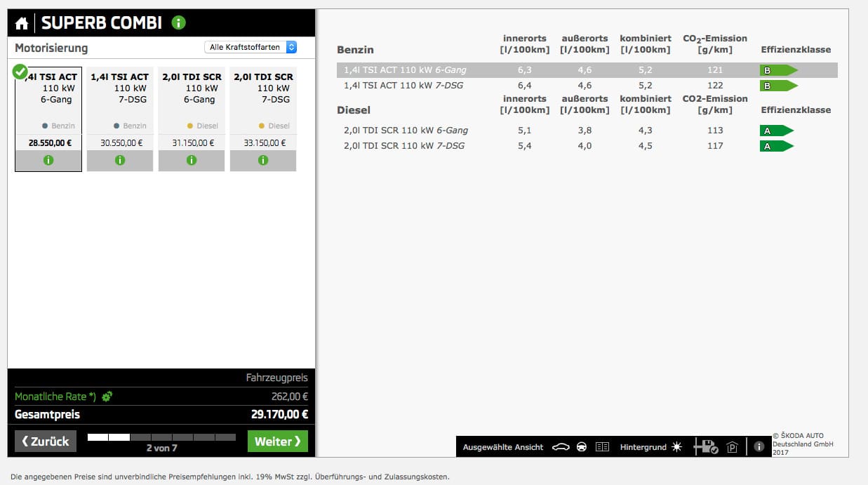Select the 2,0l TDI SCR 6-Gang engine card

192,119
